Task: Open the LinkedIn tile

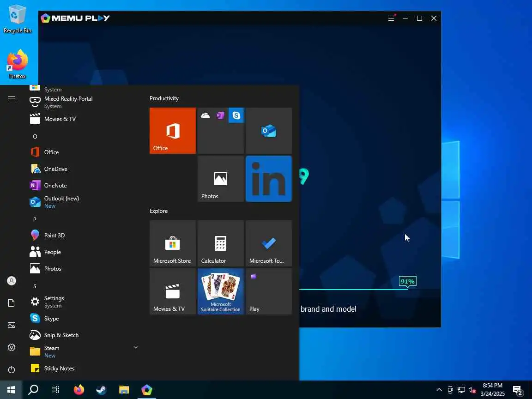Action: [x=269, y=179]
